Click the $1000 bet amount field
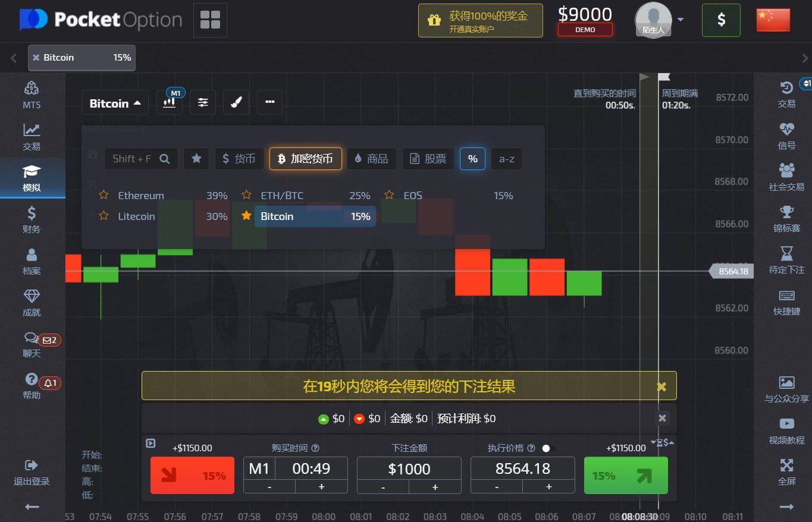812x522 pixels. pyautogui.click(x=409, y=468)
